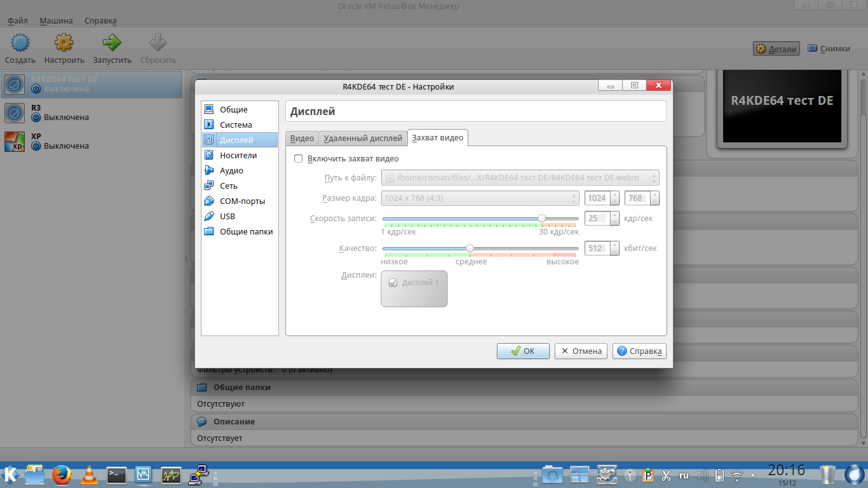Click the scissors clipboard tray icon
Screen dimensions: 868x488
pos(667,475)
